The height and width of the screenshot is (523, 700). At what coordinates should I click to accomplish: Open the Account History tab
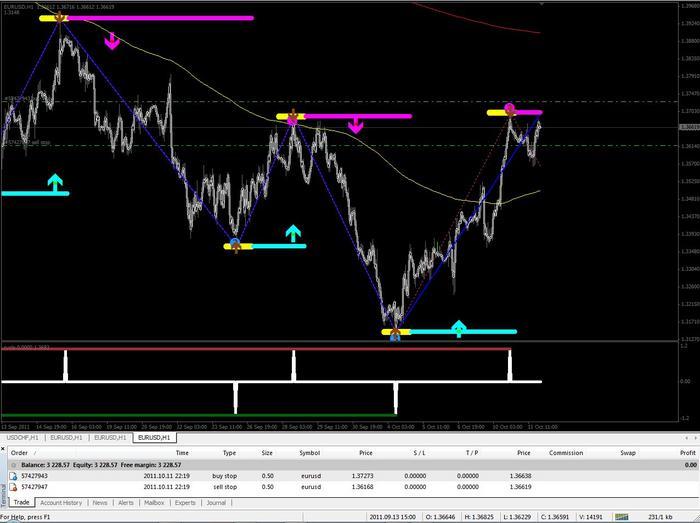coord(61,503)
